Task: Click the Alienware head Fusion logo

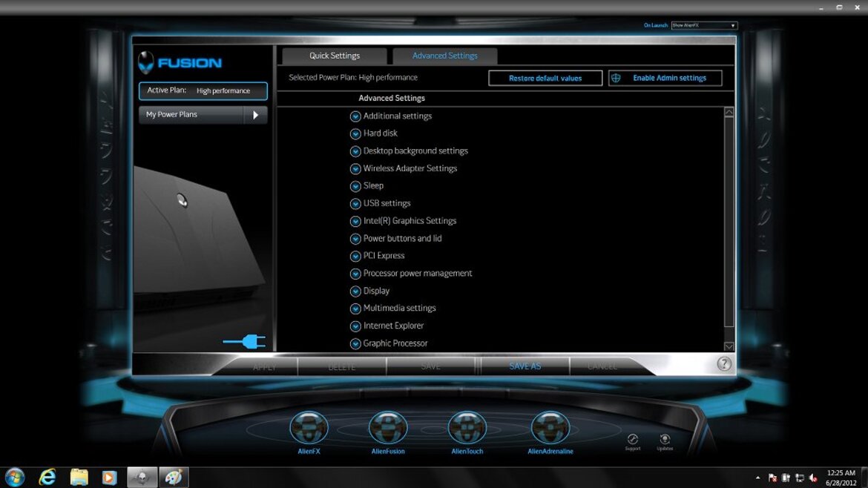Action: [180, 62]
